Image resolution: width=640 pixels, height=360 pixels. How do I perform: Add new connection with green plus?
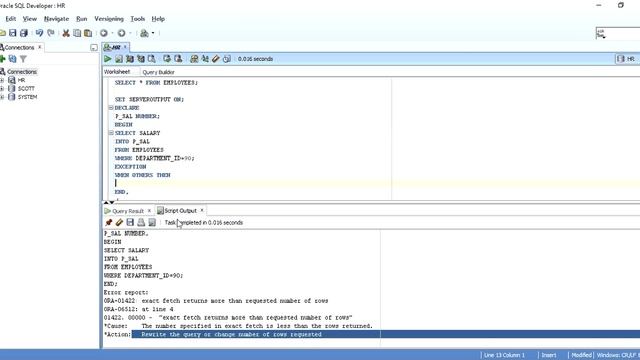2,59
